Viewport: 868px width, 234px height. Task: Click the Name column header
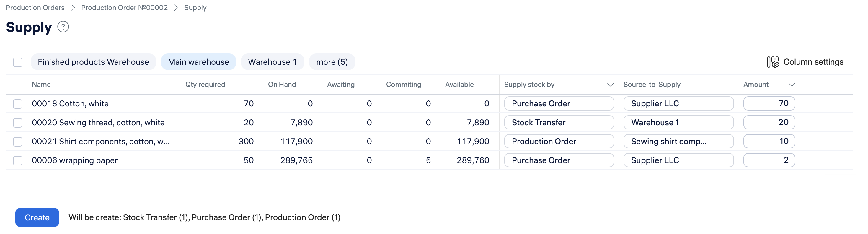pos(41,84)
